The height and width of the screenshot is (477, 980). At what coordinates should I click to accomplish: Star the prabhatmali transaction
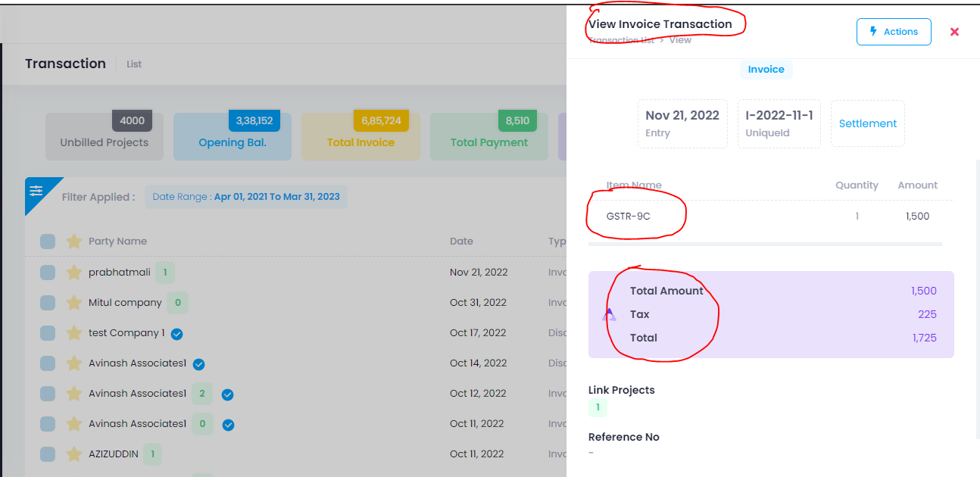(73, 273)
